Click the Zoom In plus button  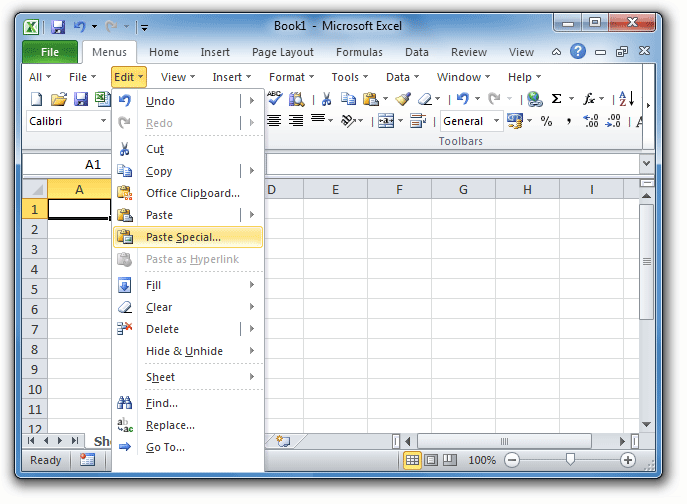click(x=628, y=460)
